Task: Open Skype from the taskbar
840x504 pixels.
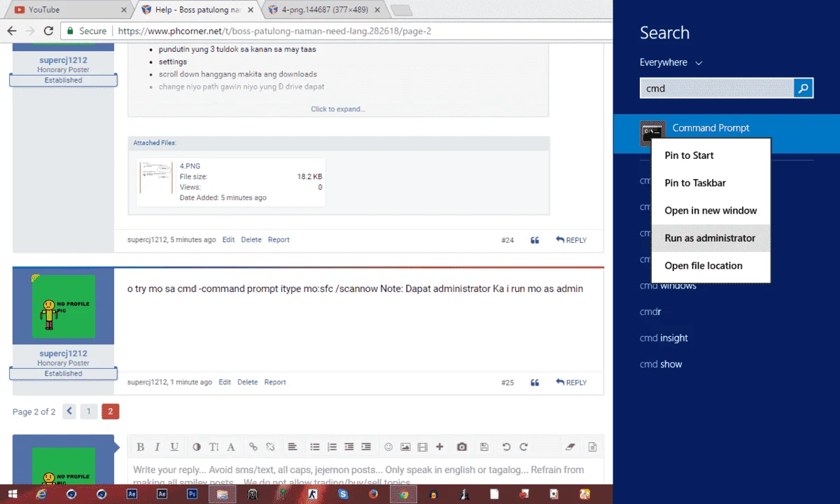Action: click(x=343, y=494)
